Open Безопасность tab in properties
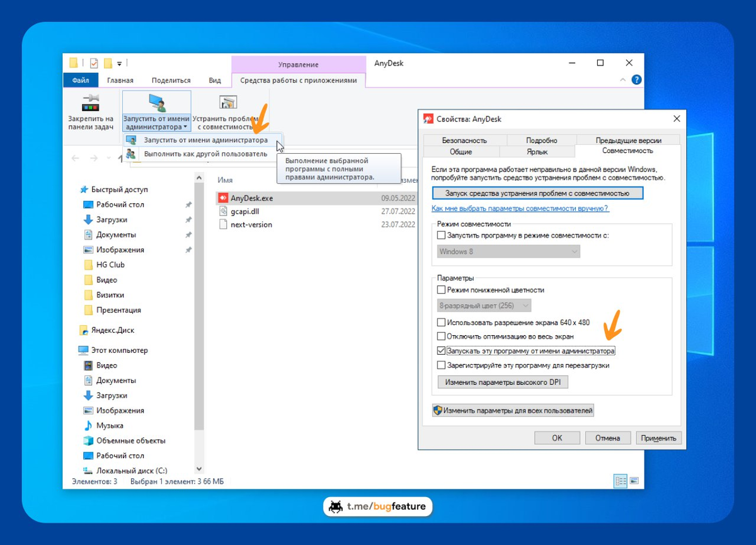756x545 pixels. point(464,141)
